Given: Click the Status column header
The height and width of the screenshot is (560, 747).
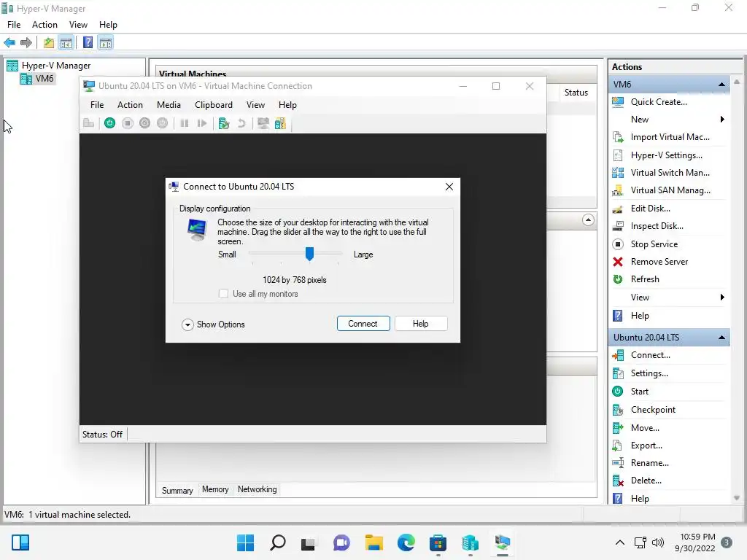Looking at the screenshot, I should point(576,93).
